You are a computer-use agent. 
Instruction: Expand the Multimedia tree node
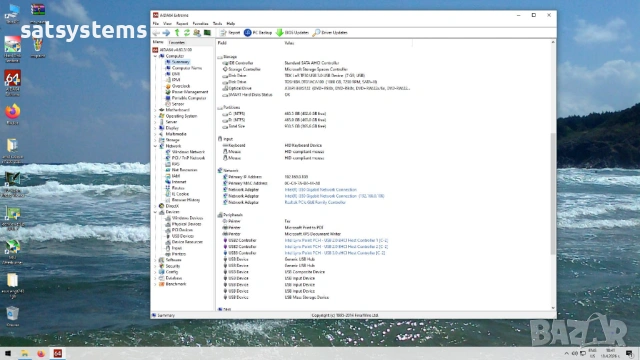pyautogui.click(x=155, y=134)
